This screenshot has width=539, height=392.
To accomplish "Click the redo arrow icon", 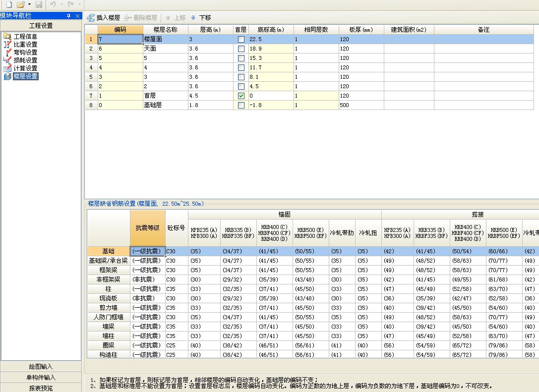I will click(71, 4).
